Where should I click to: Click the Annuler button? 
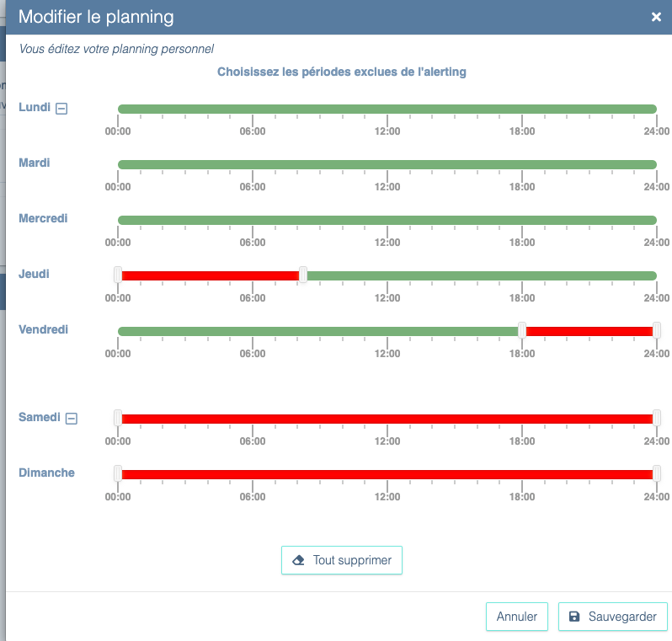[x=517, y=617]
